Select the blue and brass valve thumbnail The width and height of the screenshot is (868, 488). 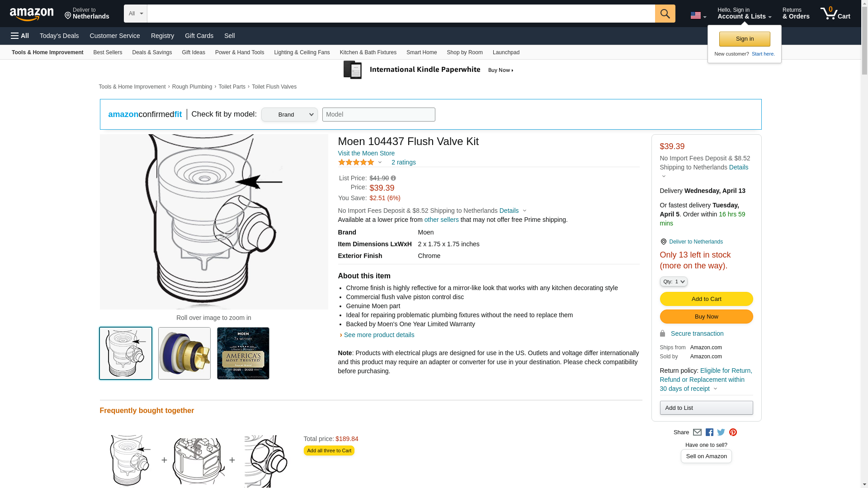tap(184, 353)
